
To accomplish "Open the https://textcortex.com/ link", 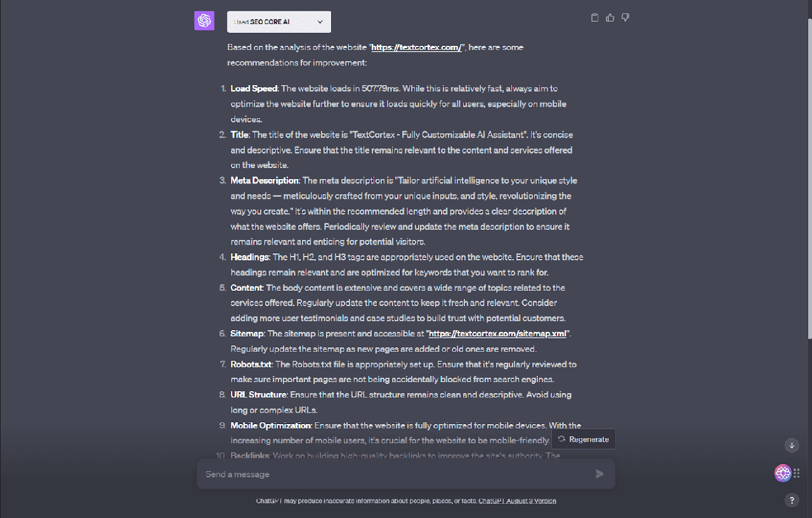I will pos(416,48).
